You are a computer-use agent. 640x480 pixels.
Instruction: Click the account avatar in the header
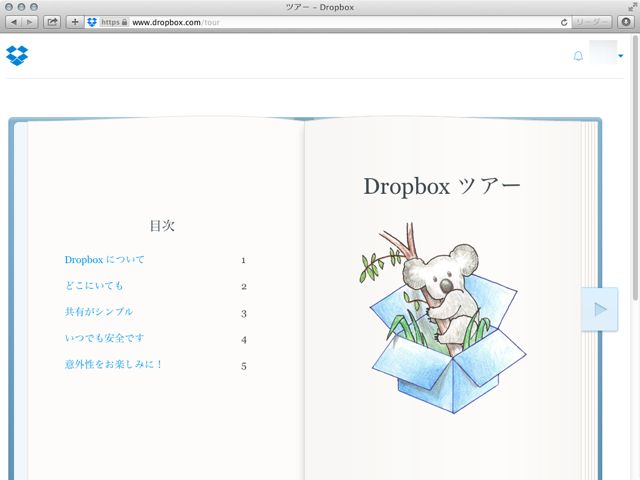[x=603, y=52]
